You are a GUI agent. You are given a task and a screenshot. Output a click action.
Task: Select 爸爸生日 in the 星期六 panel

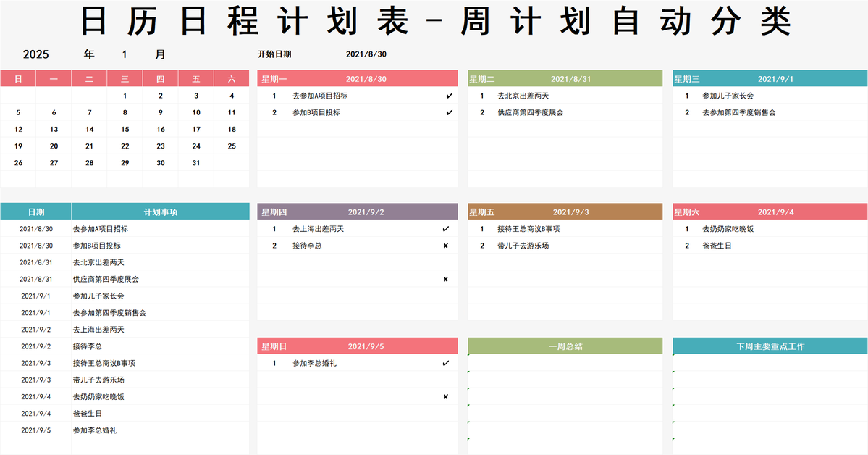tap(717, 246)
